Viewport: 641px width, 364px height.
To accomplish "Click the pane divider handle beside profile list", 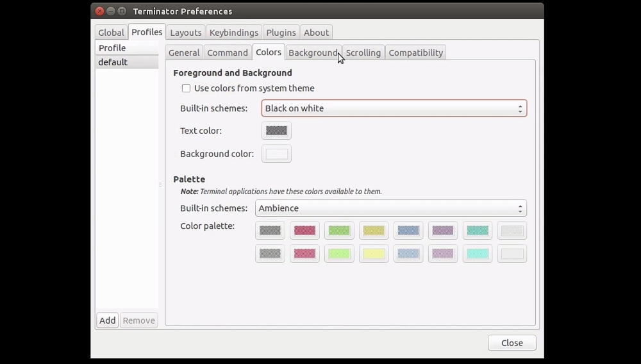I will tap(160, 185).
